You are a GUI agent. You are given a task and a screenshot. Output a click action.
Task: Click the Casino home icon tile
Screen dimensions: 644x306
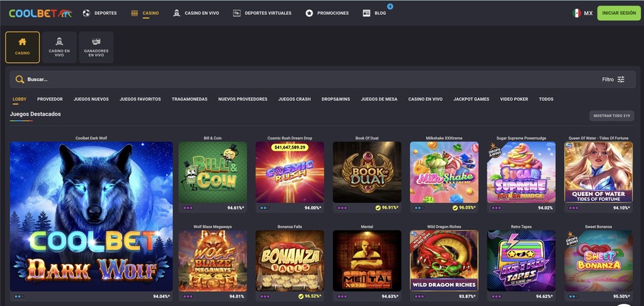click(23, 47)
